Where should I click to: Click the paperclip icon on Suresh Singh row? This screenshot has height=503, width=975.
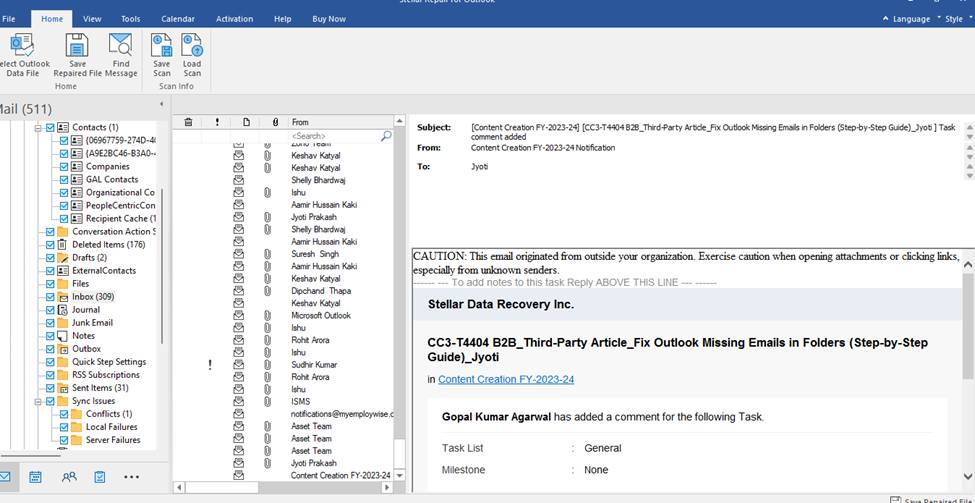point(267,254)
